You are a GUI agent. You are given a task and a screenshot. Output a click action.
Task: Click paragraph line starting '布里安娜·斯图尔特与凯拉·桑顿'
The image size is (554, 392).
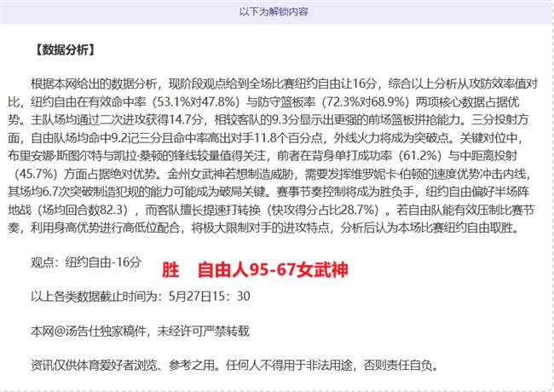click(263, 156)
